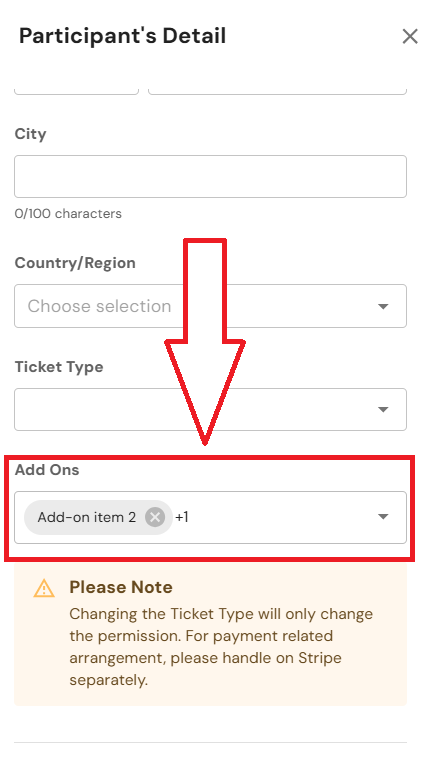The width and height of the screenshot is (422, 763).
Task: Select the 'Choose selection' placeholder text
Action: pyautogui.click(x=99, y=306)
